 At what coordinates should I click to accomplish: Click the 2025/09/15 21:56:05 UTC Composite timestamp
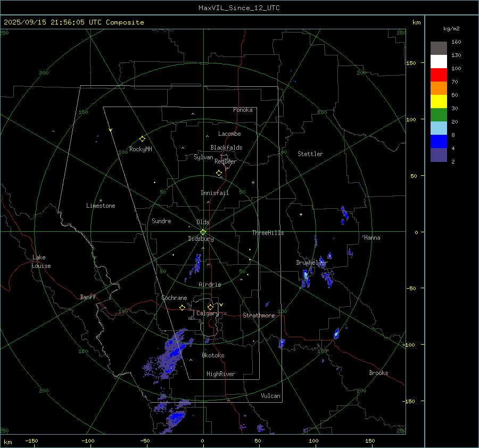pyautogui.click(x=74, y=22)
